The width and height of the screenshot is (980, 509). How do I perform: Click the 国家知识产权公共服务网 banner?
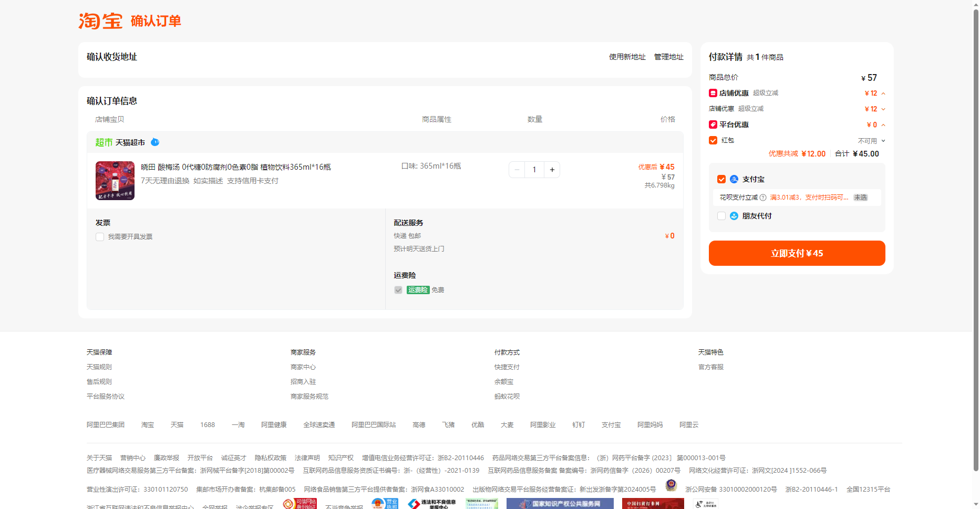point(560,504)
